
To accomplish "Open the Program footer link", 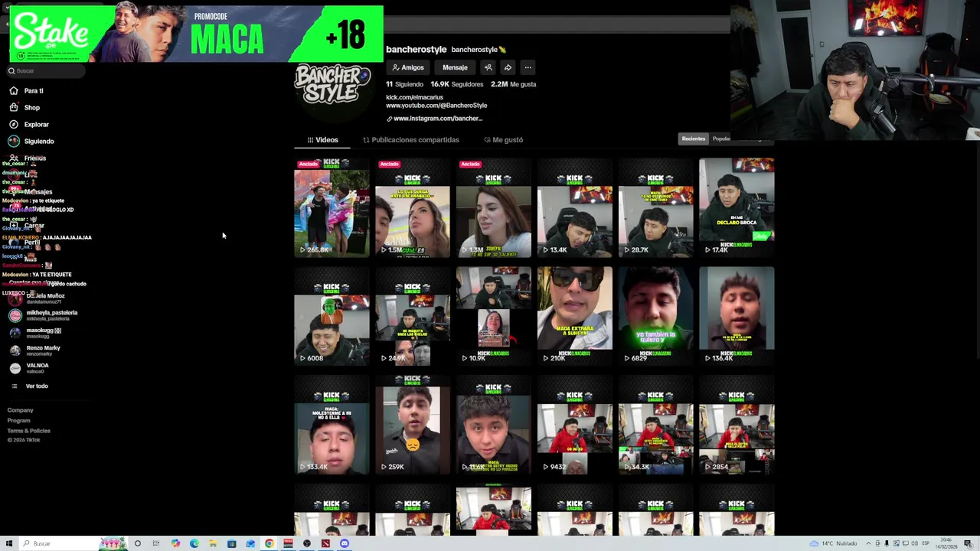I will 19,420.
